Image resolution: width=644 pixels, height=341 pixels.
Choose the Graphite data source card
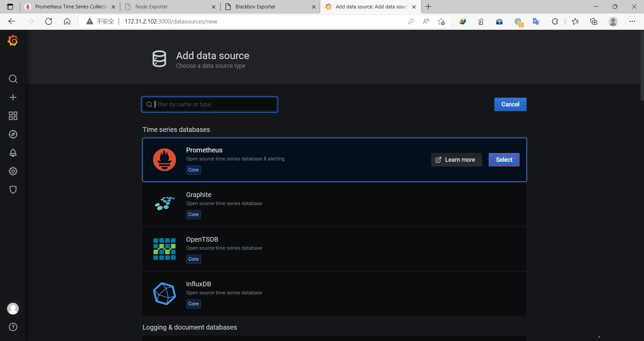pyautogui.click(x=334, y=204)
